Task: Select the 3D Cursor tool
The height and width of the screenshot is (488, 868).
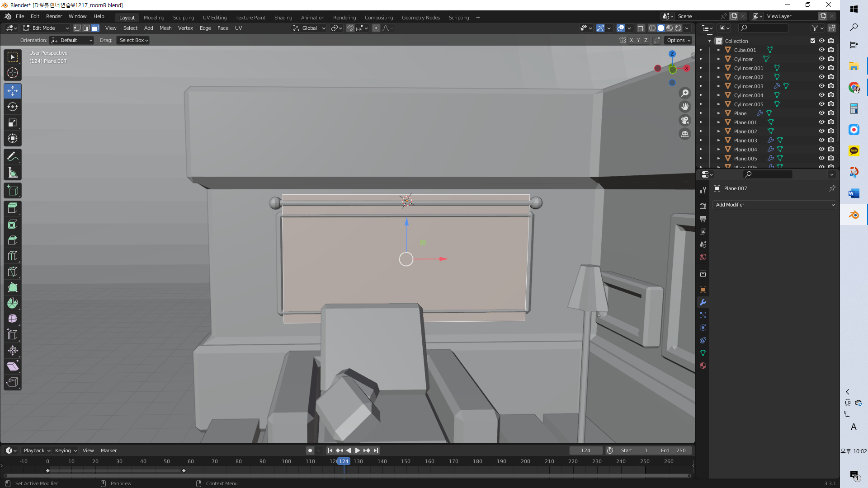Action: pyautogui.click(x=13, y=73)
